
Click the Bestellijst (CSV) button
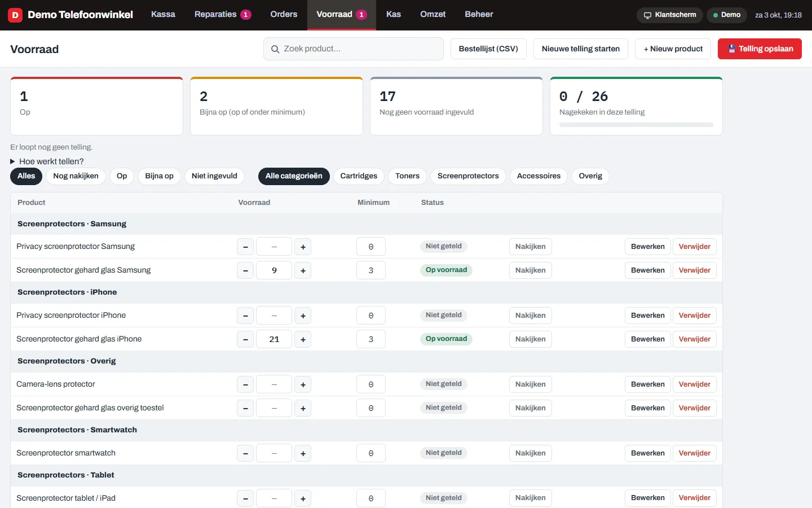[488, 49]
